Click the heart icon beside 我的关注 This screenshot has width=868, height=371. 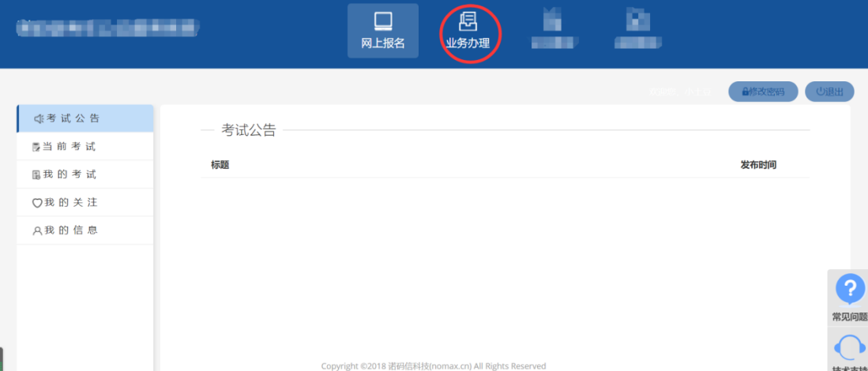[36, 203]
